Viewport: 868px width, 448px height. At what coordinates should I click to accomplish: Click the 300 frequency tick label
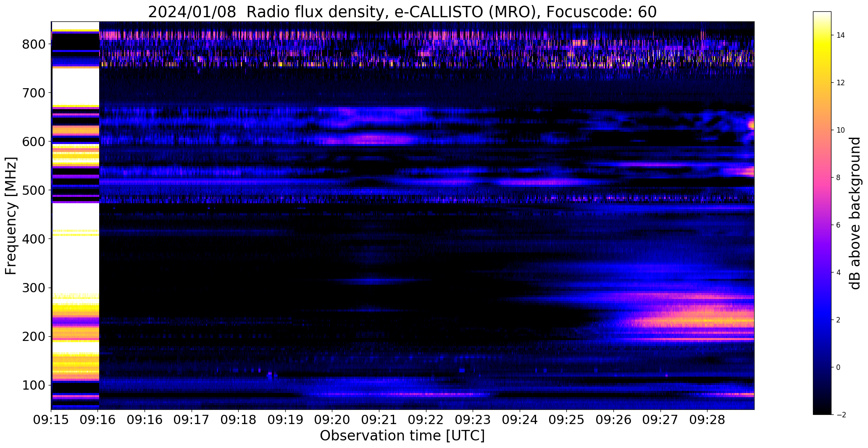(34, 288)
